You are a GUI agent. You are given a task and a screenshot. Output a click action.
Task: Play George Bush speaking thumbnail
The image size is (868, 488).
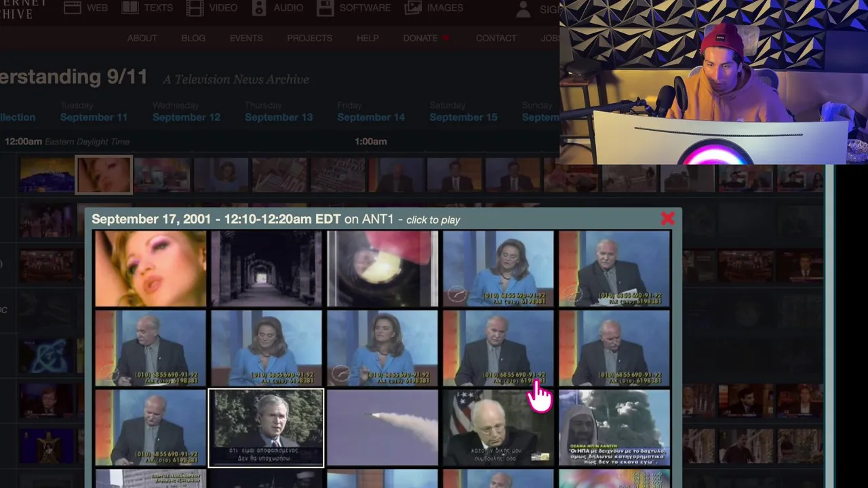tap(267, 428)
